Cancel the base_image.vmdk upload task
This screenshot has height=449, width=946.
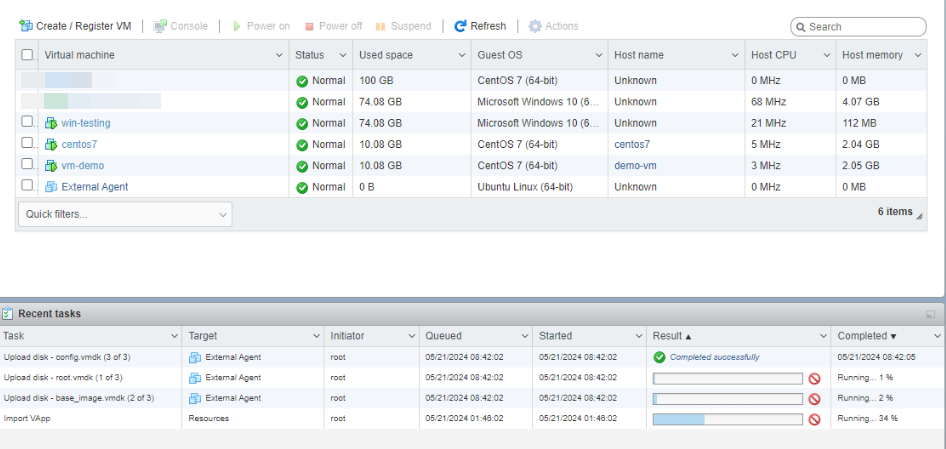tap(814, 398)
